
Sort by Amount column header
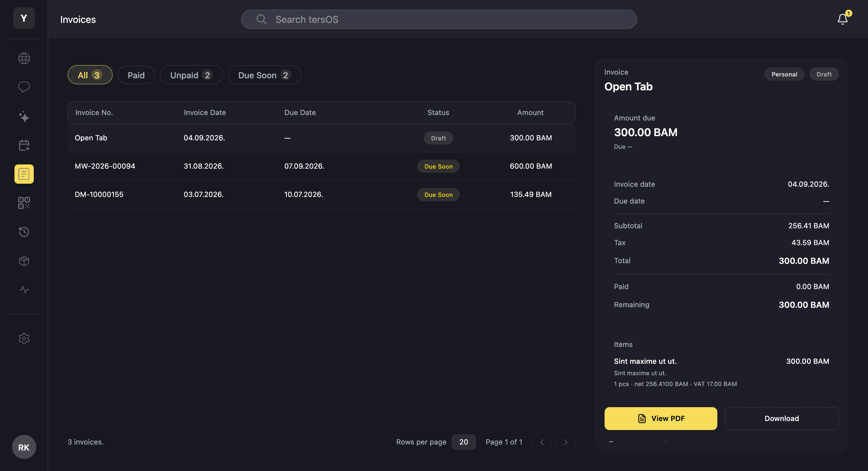530,112
